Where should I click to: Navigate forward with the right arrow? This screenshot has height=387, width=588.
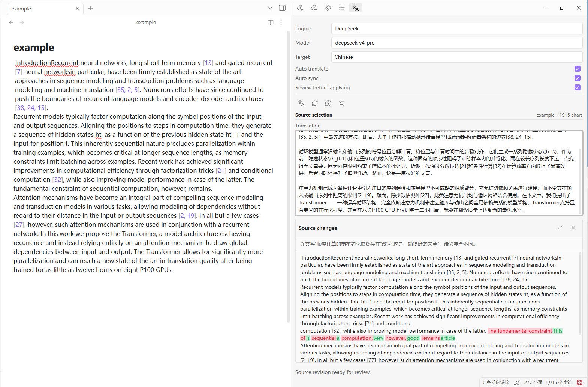[x=22, y=22]
